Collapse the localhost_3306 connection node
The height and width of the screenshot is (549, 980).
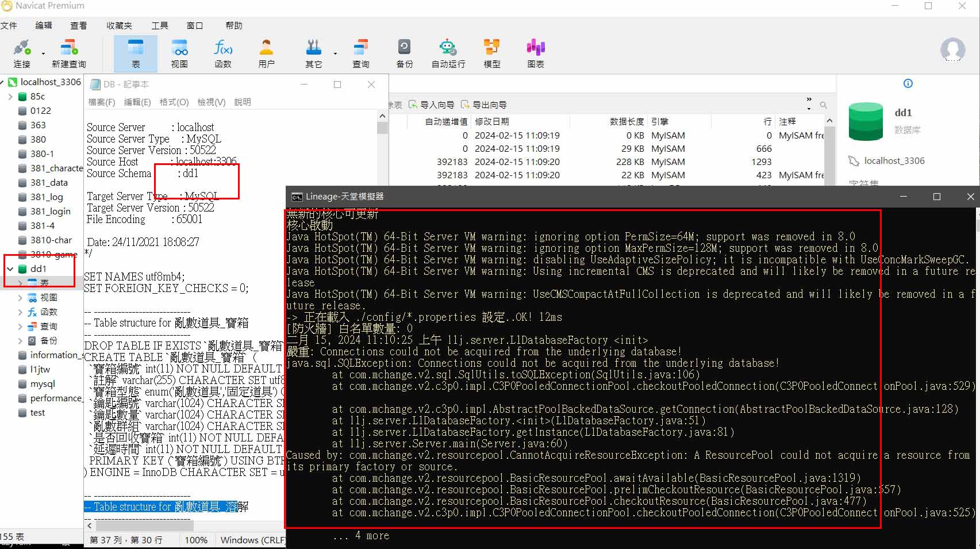click(2, 82)
